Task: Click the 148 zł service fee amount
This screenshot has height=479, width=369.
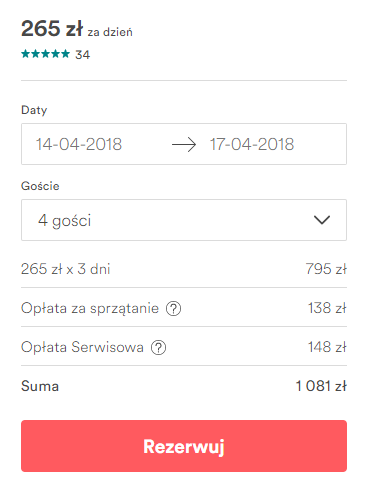Action: (327, 347)
